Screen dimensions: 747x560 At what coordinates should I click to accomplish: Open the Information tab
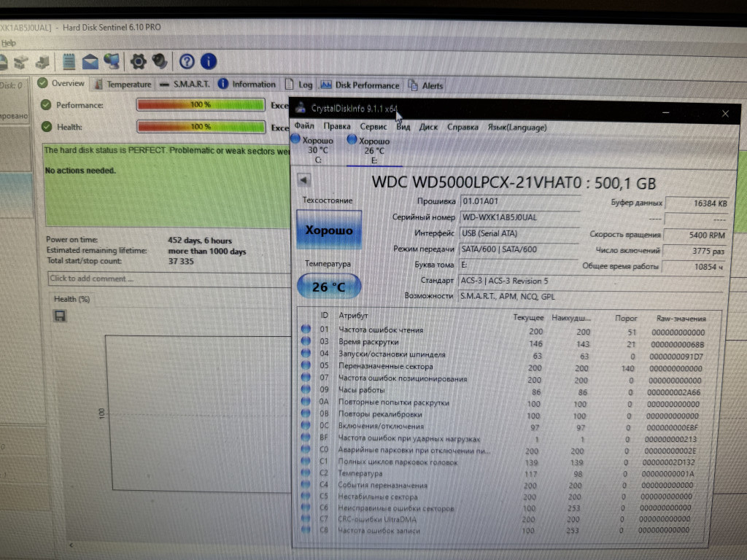(247, 85)
